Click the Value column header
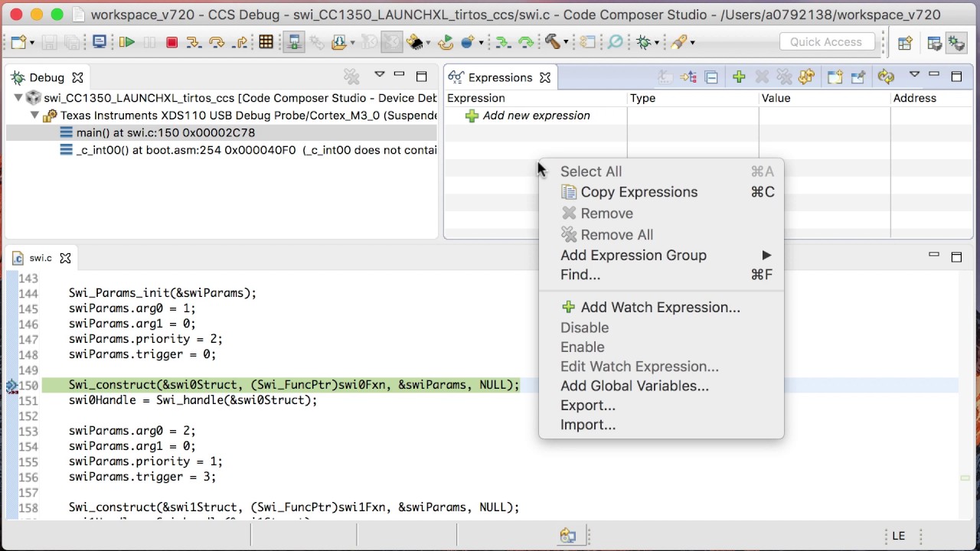The height and width of the screenshot is (551, 980). point(824,98)
